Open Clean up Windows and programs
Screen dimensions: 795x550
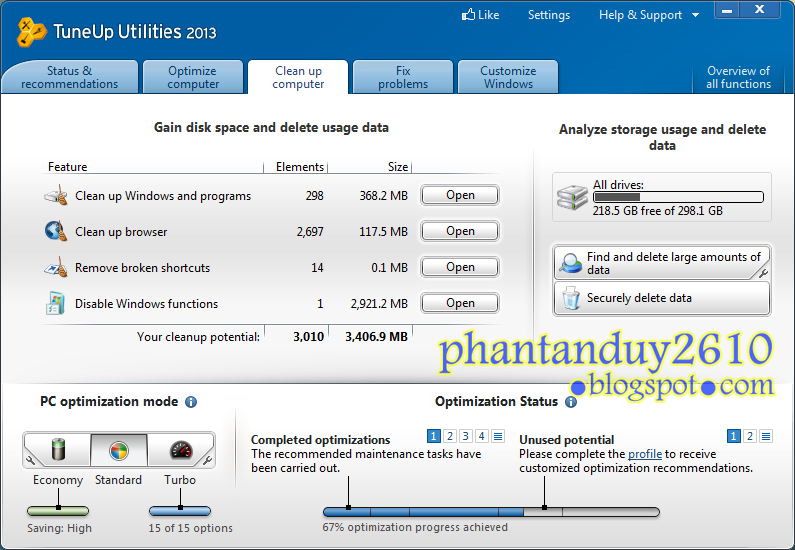[x=460, y=195]
